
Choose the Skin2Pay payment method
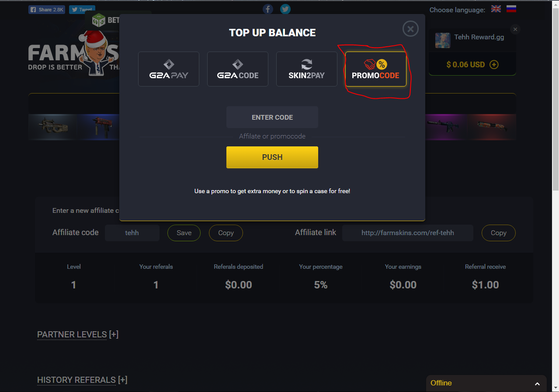click(x=307, y=69)
